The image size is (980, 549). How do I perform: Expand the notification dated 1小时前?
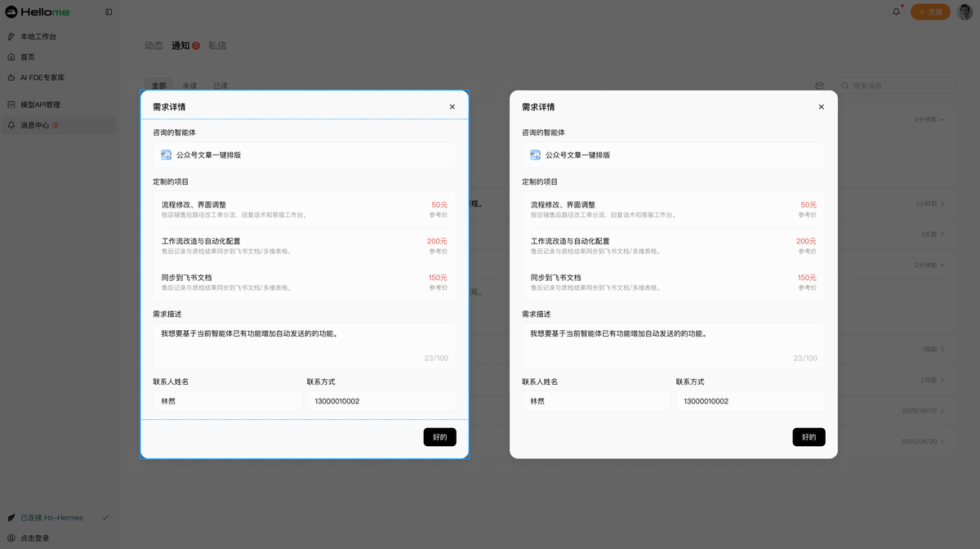coord(930,203)
